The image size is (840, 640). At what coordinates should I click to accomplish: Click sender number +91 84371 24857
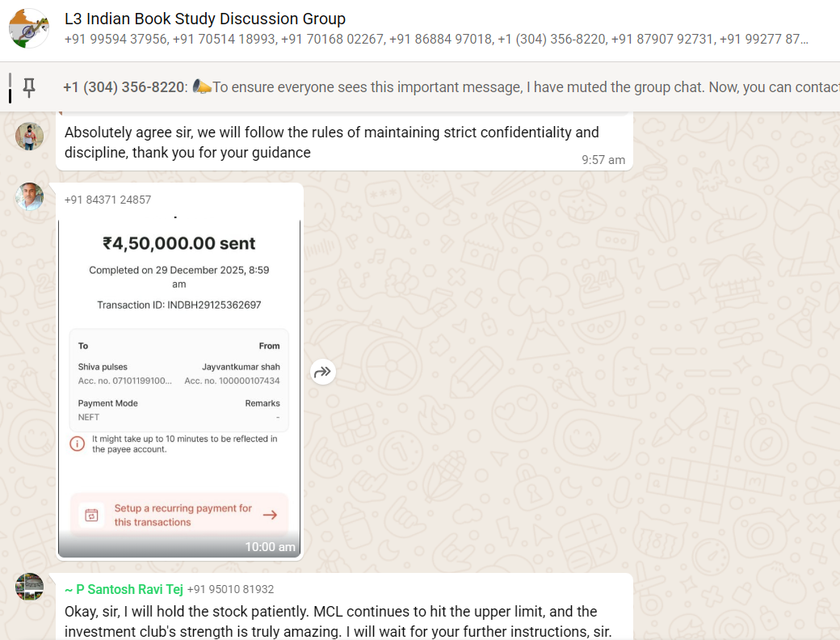coord(107,200)
